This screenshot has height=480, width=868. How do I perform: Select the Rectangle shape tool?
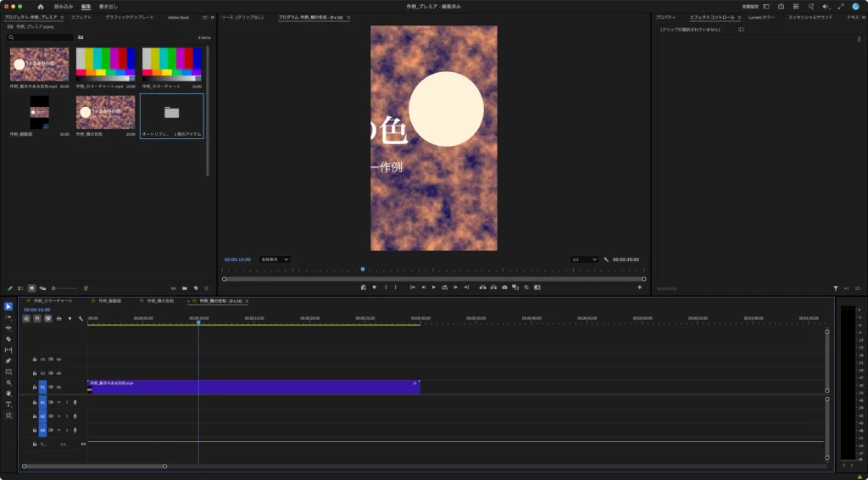click(8, 371)
